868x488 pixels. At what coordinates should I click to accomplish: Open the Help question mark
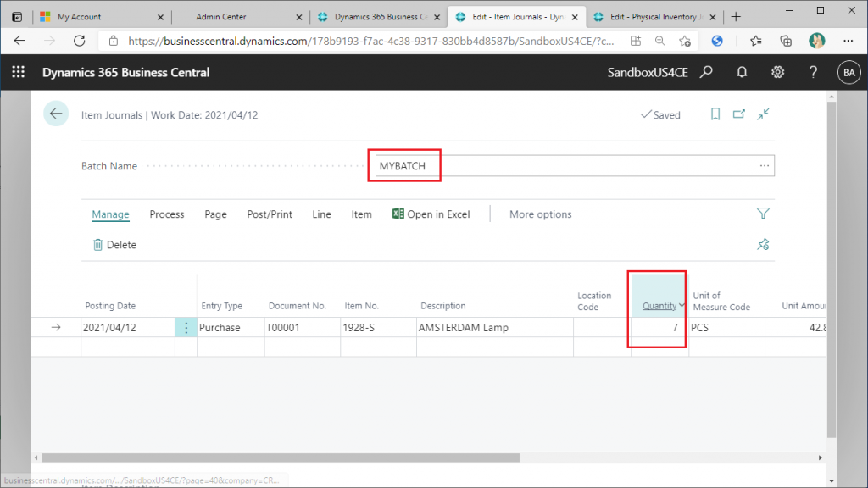pos(813,72)
